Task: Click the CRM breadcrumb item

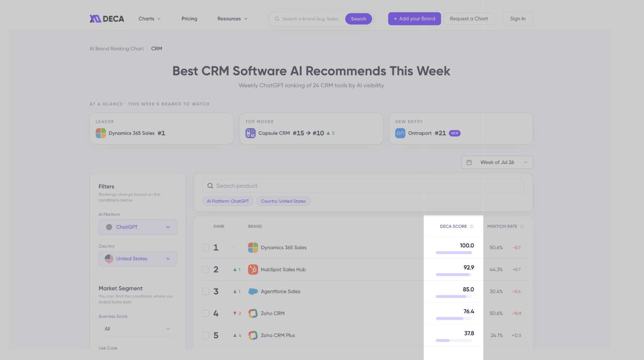Action: point(157,49)
